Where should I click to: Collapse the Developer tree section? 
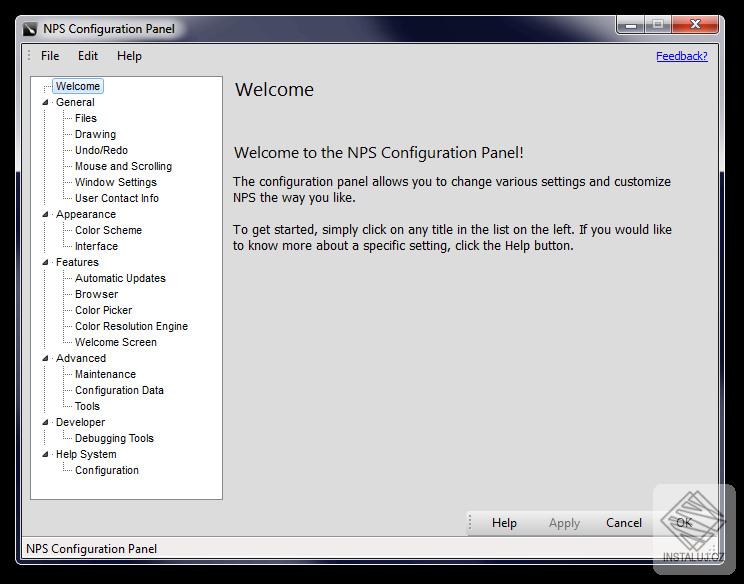pos(46,422)
